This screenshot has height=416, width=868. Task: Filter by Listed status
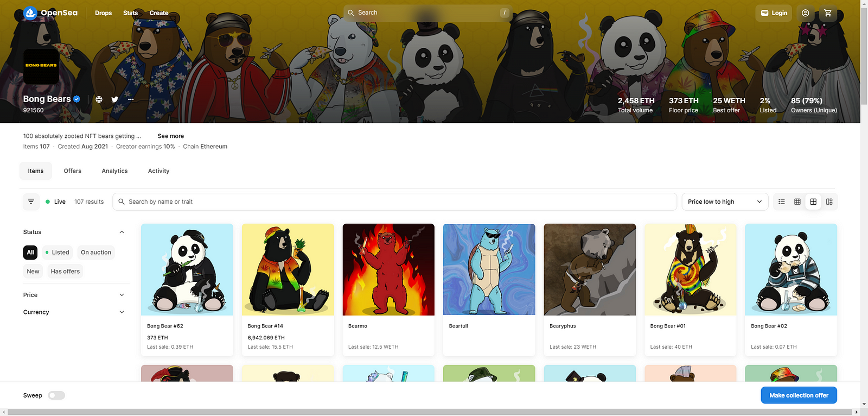(x=57, y=253)
